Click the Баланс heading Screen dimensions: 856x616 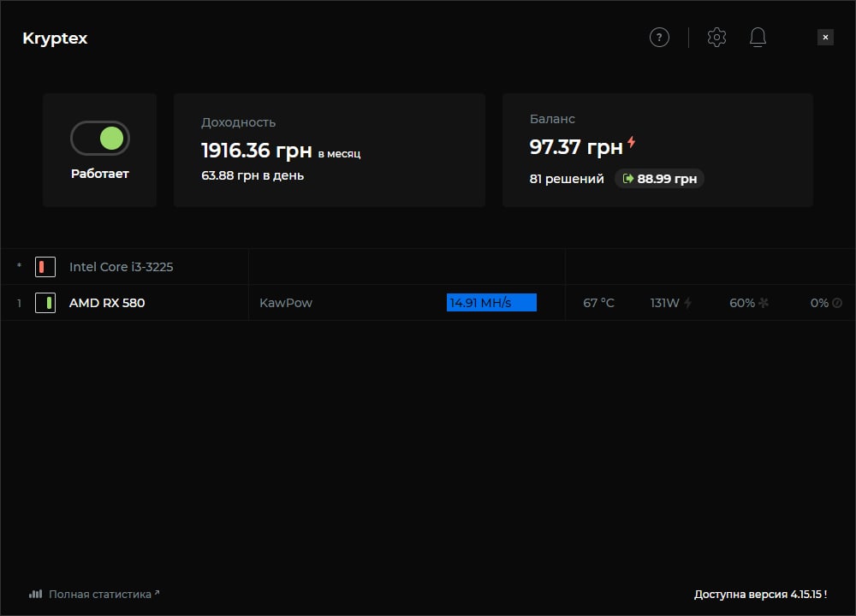(552, 119)
